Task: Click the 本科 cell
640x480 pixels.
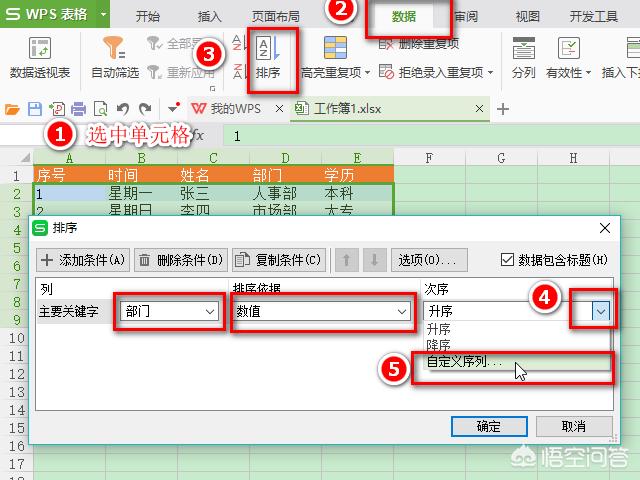Action: pos(358,193)
